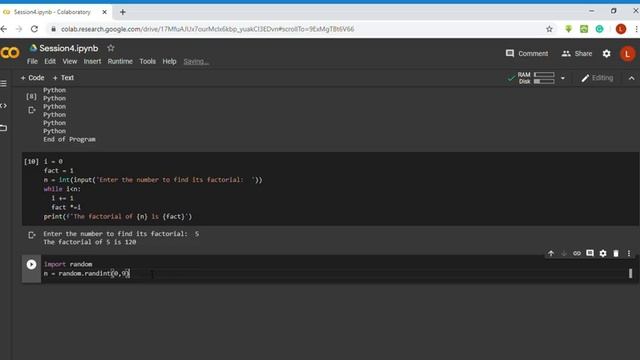Viewport: 640px width, 360px height.
Task: Click the 'End of Program' output text
Action: pos(69,139)
